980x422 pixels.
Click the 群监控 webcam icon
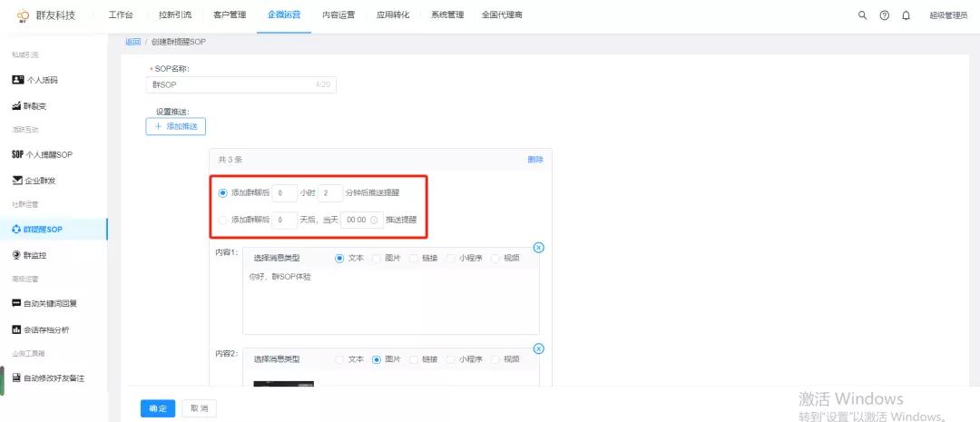[x=17, y=254]
